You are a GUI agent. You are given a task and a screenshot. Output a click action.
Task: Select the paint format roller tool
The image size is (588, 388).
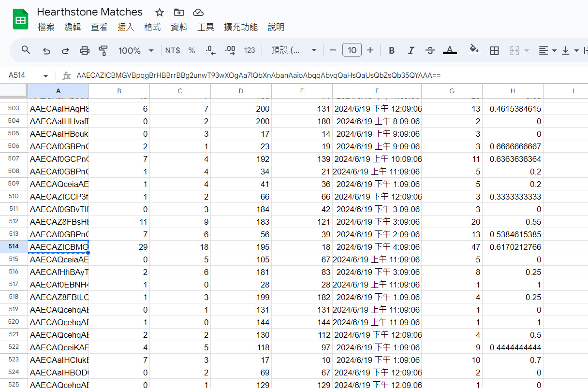tap(103, 50)
